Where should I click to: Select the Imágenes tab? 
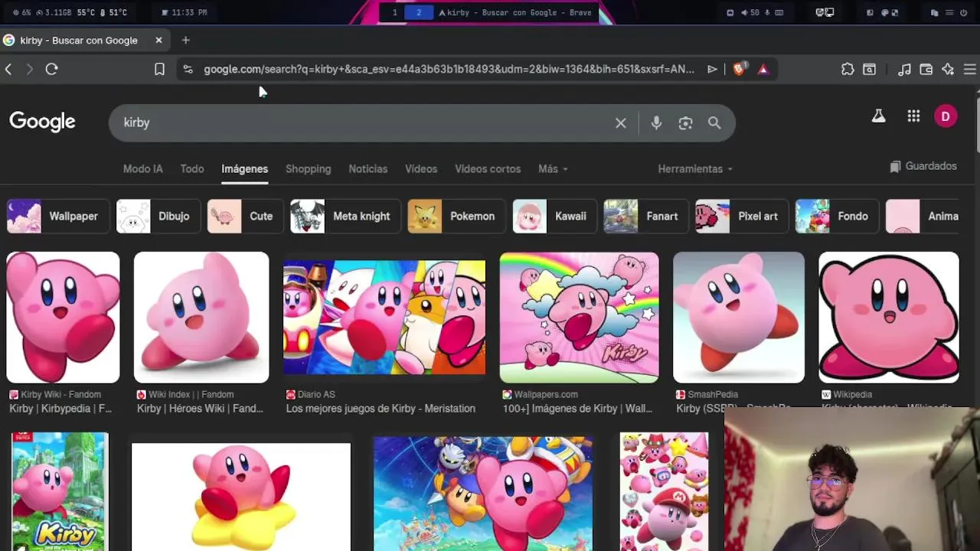[245, 169]
